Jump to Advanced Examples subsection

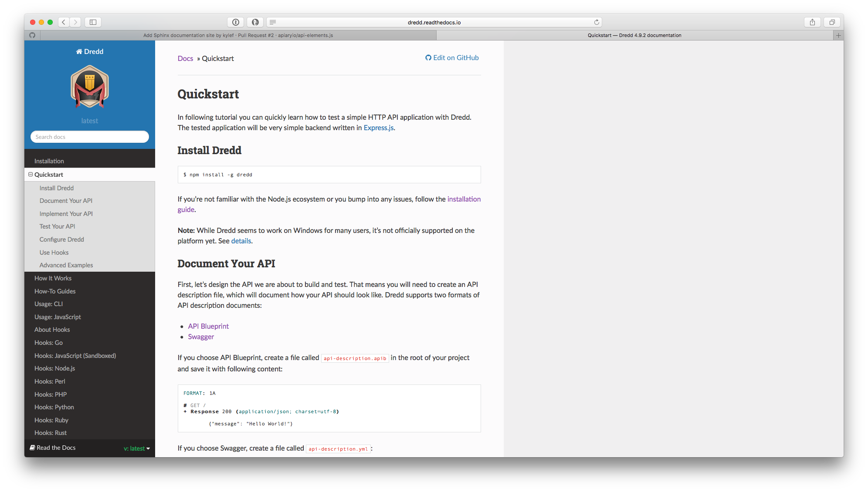66,265
